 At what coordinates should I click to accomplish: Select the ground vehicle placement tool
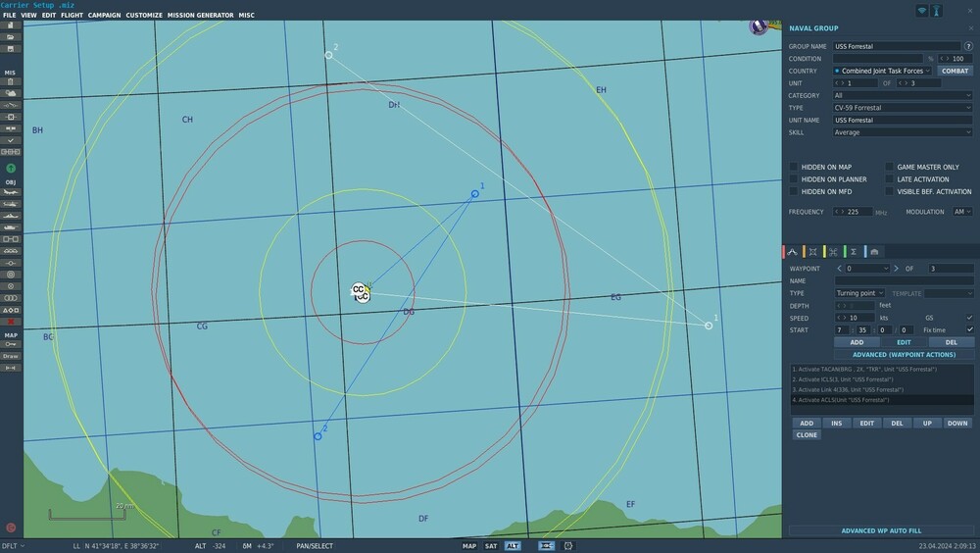pos(11,227)
